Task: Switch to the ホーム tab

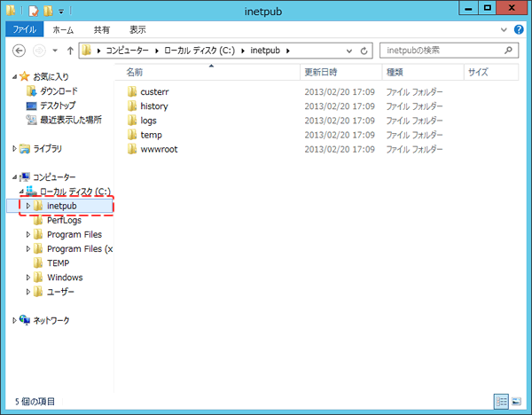Action: 63,30
